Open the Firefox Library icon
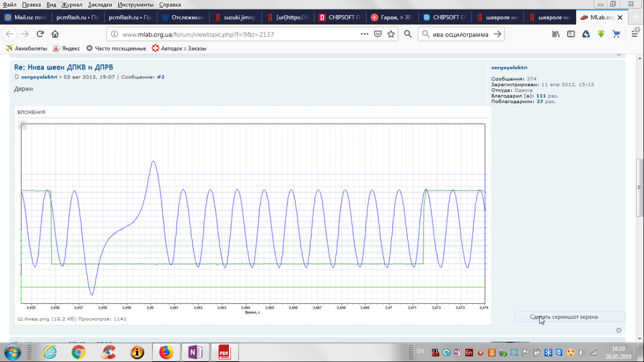This screenshot has height=362, width=644. click(x=556, y=34)
